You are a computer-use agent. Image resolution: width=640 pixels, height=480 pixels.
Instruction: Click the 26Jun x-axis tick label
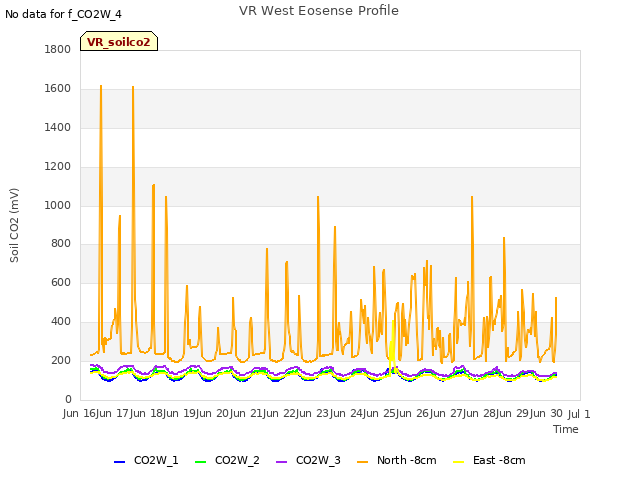(431, 413)
